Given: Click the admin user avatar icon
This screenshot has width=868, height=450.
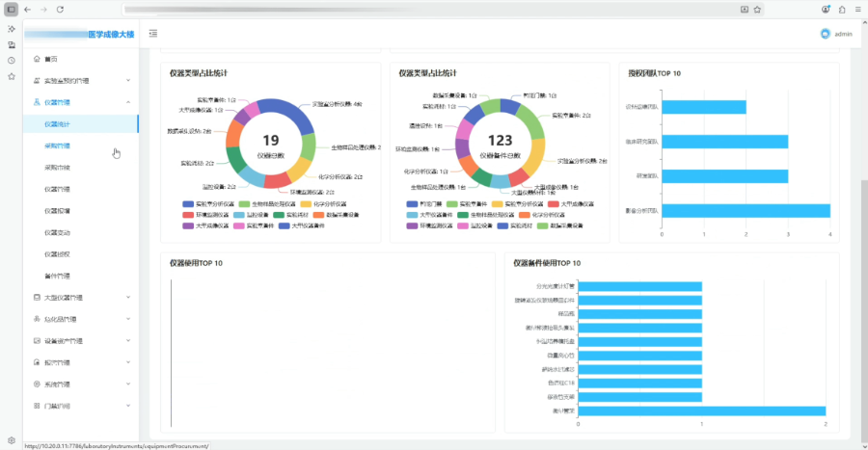Looking at the screenshot, I should pyautogui.click(x=825, y=34).
